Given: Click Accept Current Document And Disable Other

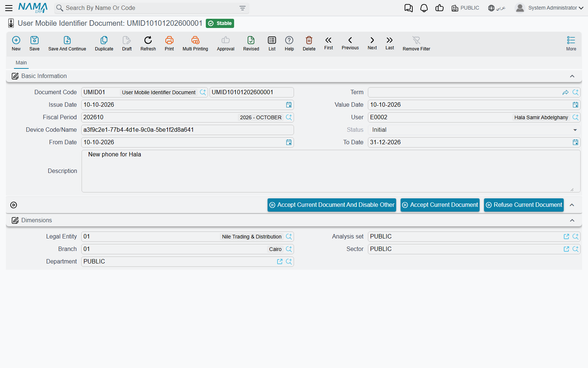Looking at the screenshot, I should (332, 205).
